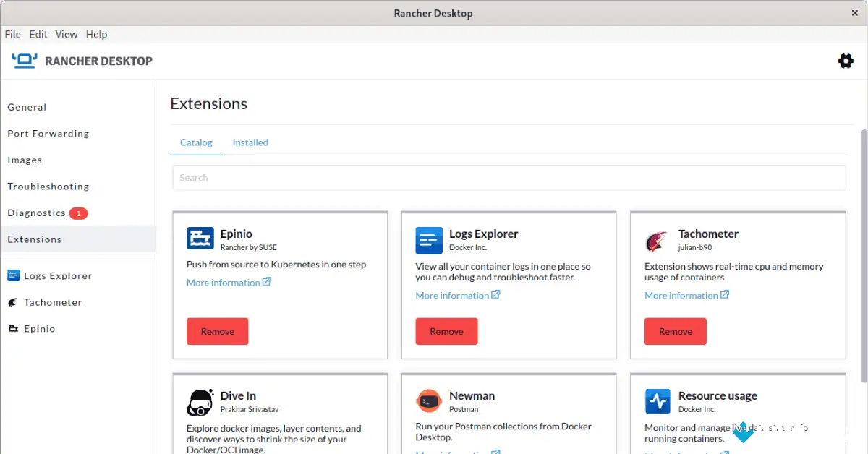The height and width of the screenshot is (454, 868).
Task: Remove the Epinio extension
Action: tap(217, 330)
